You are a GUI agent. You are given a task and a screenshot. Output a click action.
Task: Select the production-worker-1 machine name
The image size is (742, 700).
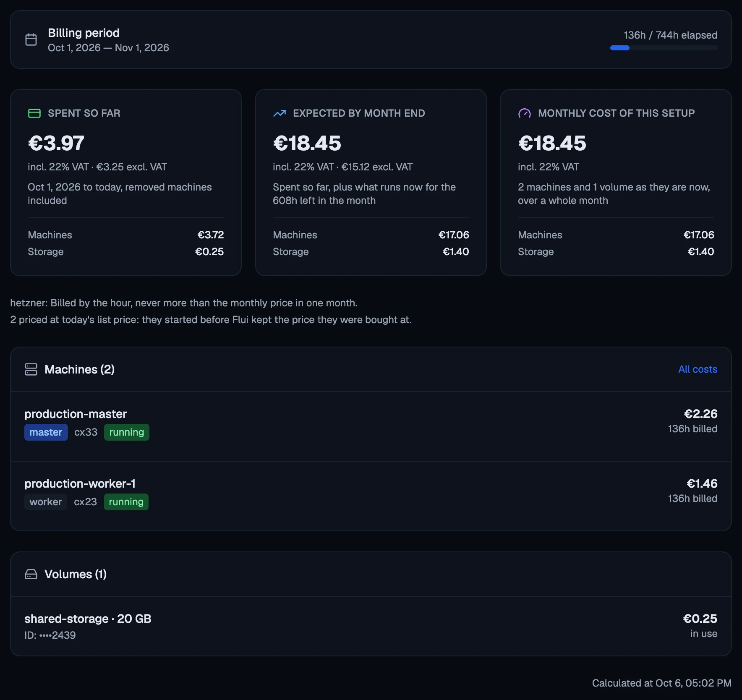point(80,483)
